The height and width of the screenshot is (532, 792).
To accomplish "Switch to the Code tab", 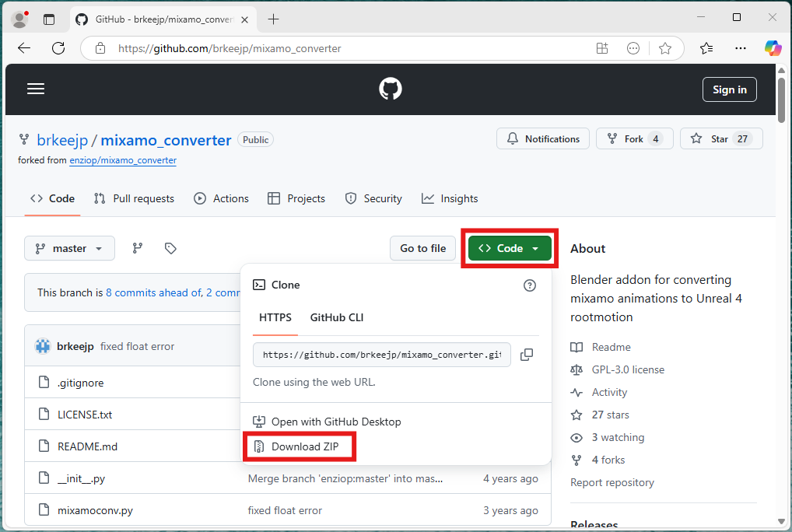I will pyautogui.click(x=53, y=198).
